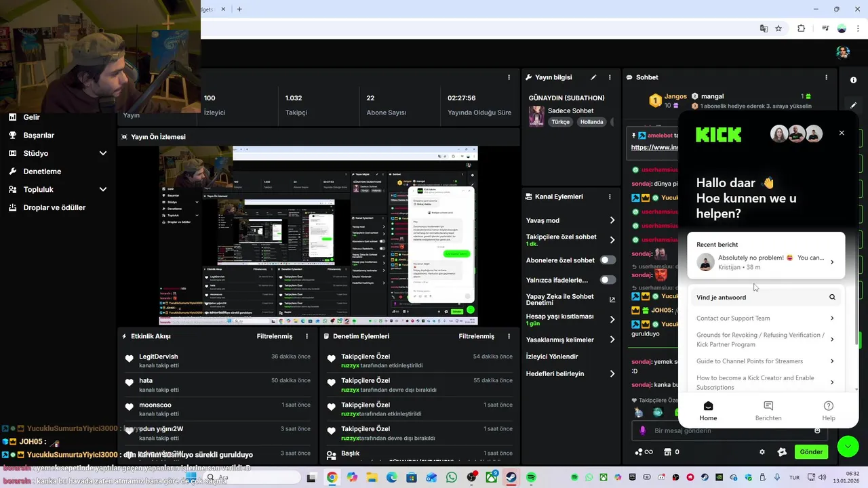This screenshot has height=488, width=868.
Task: Click the Hollanda tag
Action: pyautogui.click(x=591, y=122)
